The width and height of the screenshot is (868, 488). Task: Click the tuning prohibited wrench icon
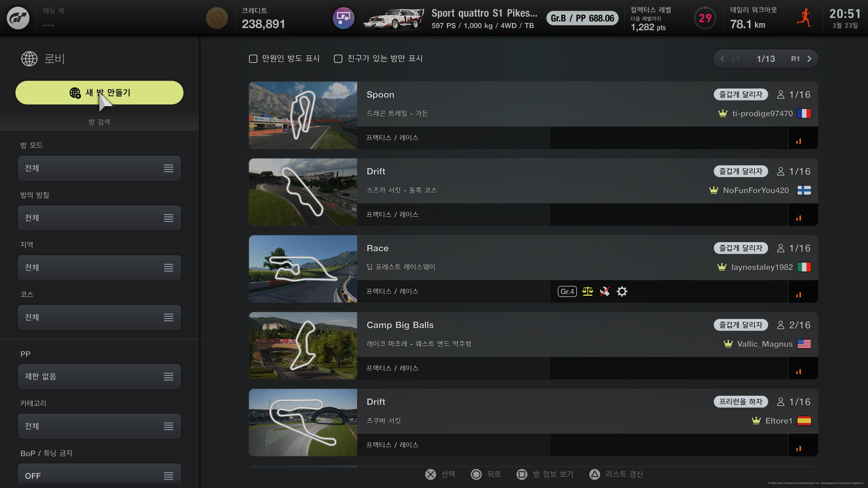pyautogui.click(x=604, y=291)
